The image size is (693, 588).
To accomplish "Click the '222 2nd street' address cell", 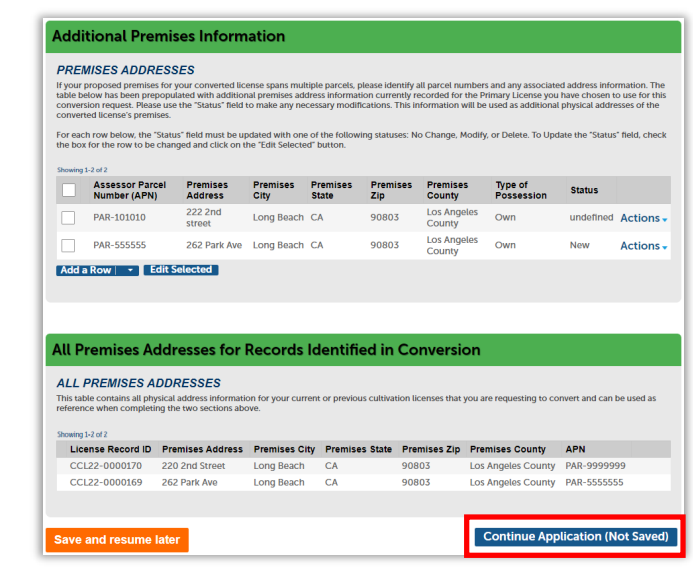I will (x=203, y=218).
